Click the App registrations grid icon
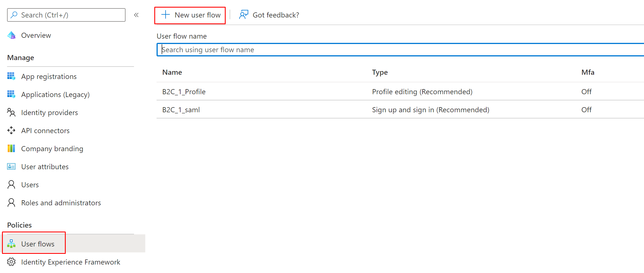The height and width of the screenshot is (273, 644). coord(11,76)
